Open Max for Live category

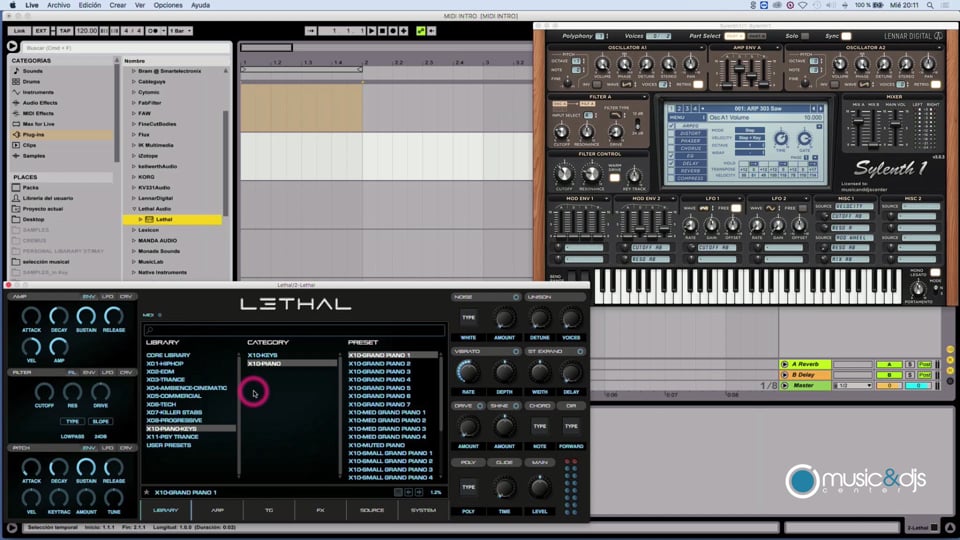39,124
